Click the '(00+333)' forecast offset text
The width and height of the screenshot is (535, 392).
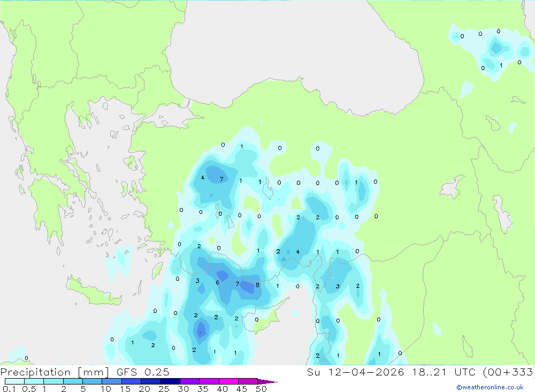click(x=509, y=372)
